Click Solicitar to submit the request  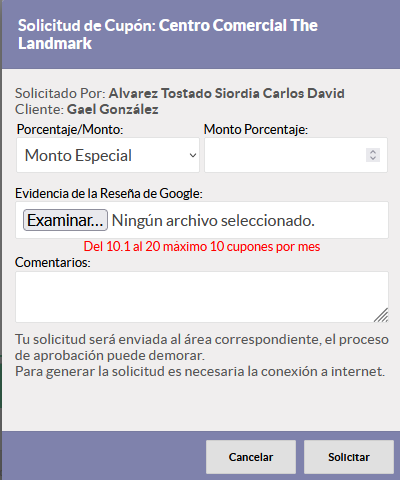[x=349, y=457]
